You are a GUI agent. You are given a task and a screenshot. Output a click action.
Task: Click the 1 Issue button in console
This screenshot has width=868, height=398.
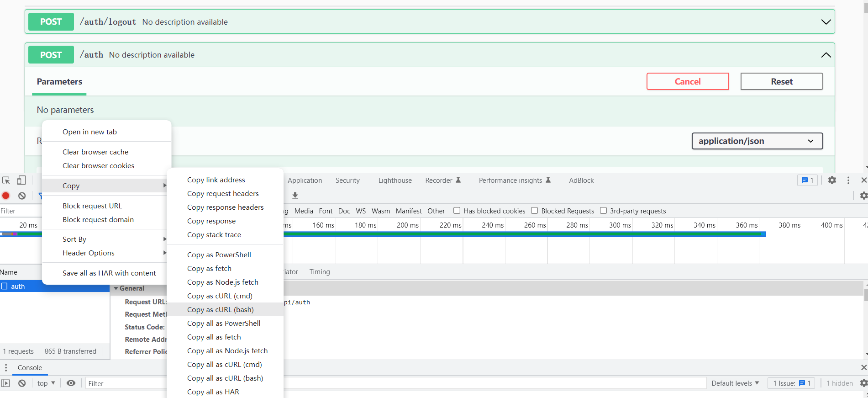[x=792, y=383]
